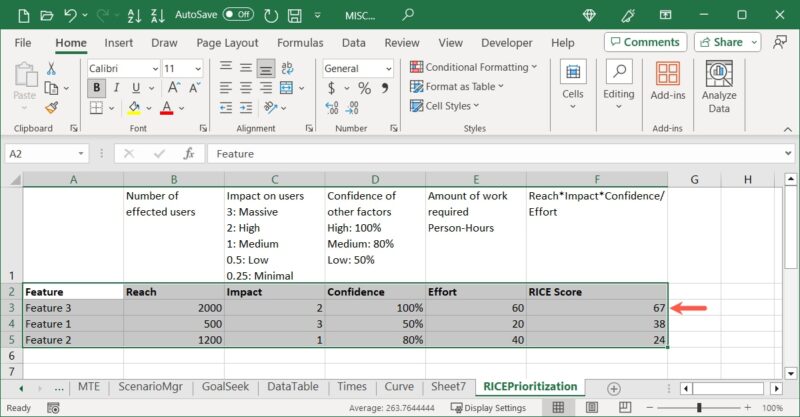Open the font size 11 dropdown
The width and height of the screenshot is (800, 417).
point(198,68)
